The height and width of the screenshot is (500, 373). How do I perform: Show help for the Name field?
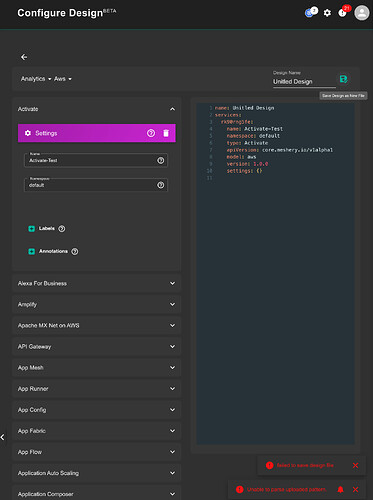coord(161,160)
